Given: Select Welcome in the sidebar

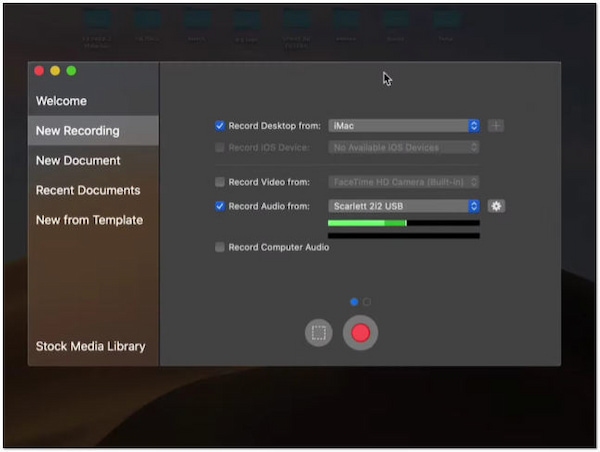Looking at the screenshot, I should pos(61,101).
